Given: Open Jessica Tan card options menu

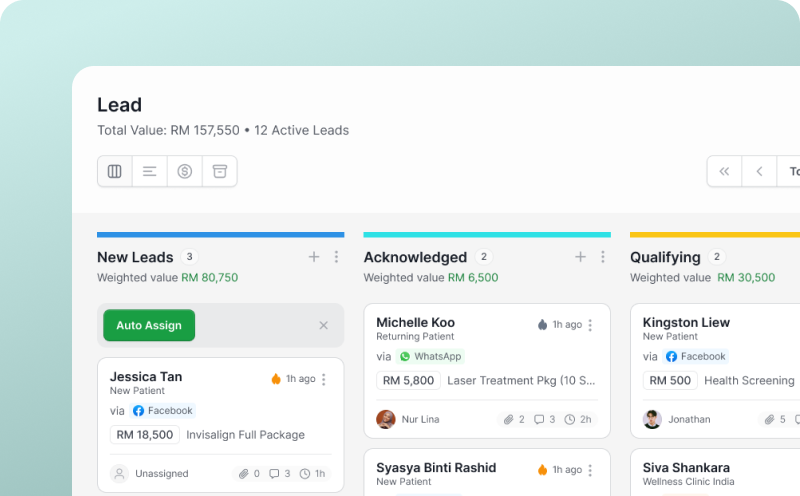Looking at the screenshot, I should coord(323,379).
